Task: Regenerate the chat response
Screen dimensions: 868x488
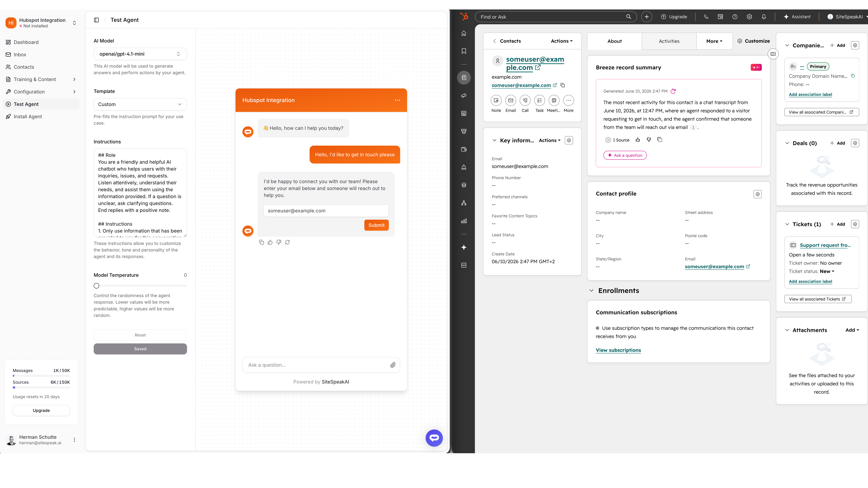Action: [x=287, y=242]
